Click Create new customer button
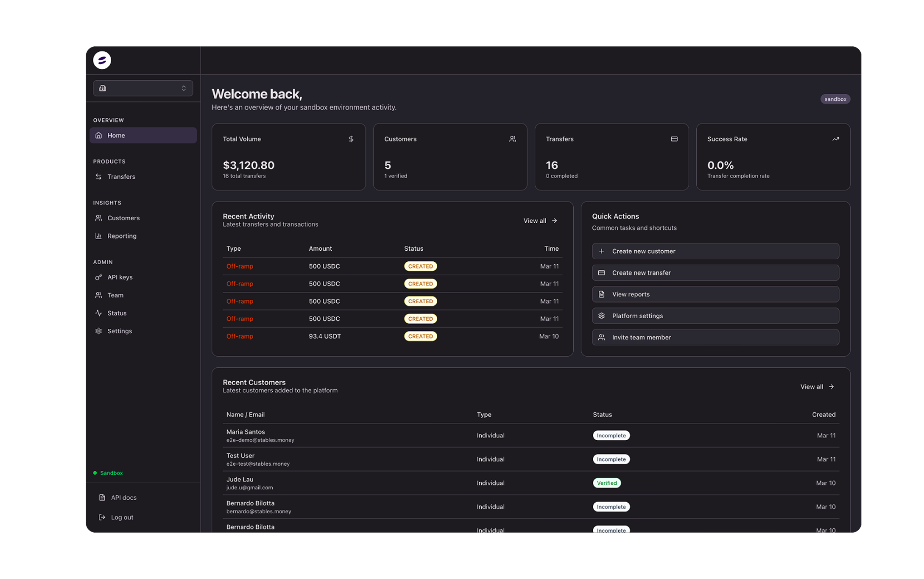924x579 pixels. 715,251
